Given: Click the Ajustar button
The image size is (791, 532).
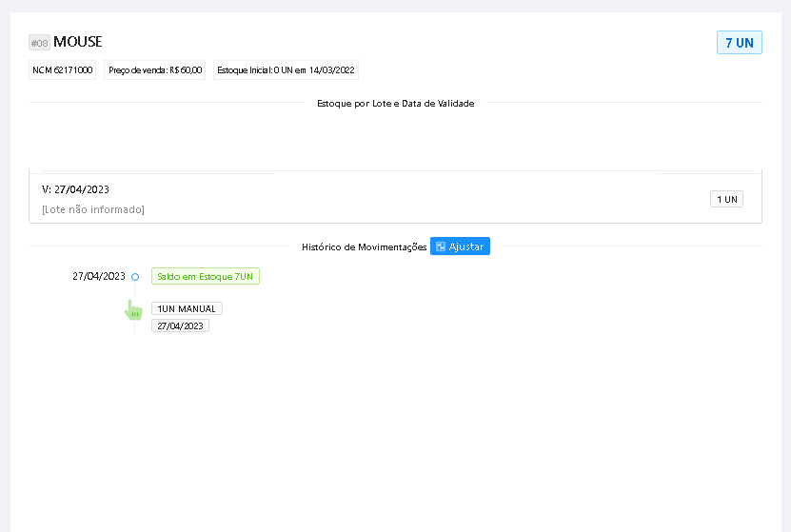Looking at the screenshot, I should [x=460, y=246].
